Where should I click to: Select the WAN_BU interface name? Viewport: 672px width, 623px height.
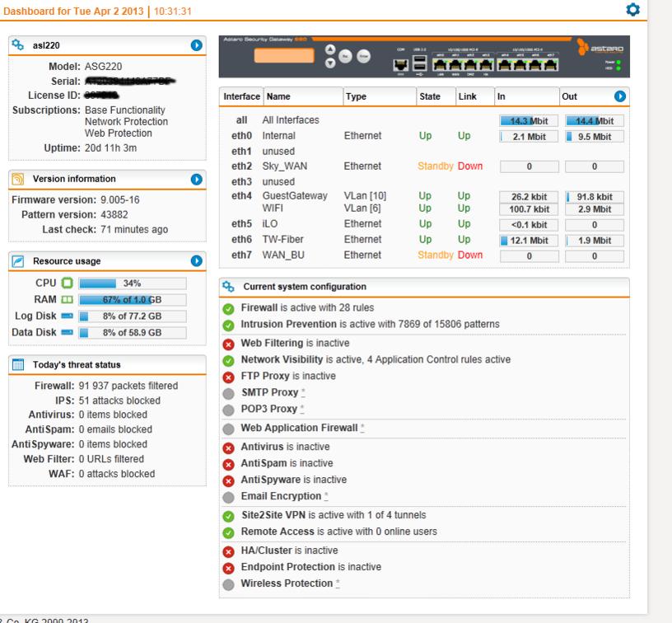pos(283,255)
